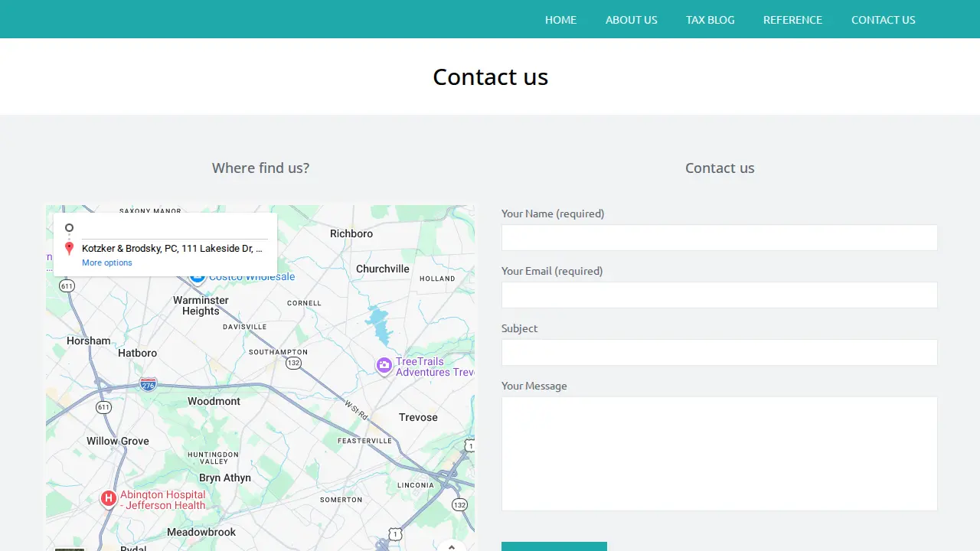Open the TAX BLOG menu item

pos(710,20)
